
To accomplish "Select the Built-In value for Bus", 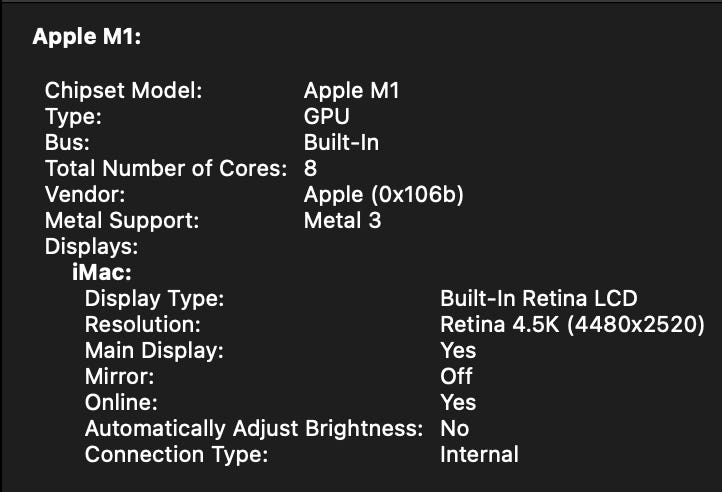I will click(341, 143).
